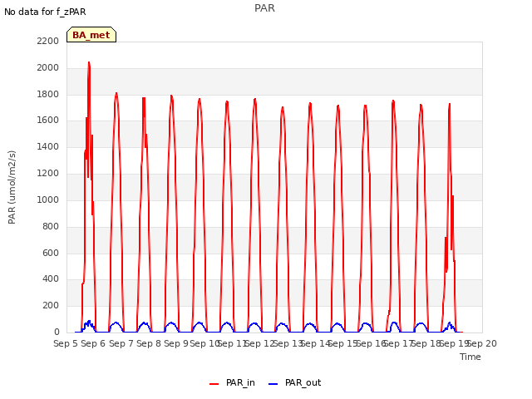Click the Sep 5 x-axis tick label
Viewport: 532px width, 399px height.
[66, 343]
